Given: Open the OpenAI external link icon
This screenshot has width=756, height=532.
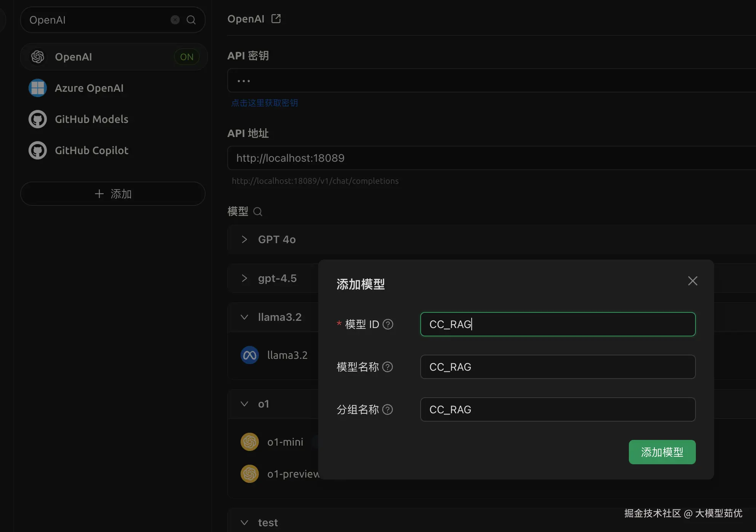Looking at the screenshot, I should pos(276,19).
